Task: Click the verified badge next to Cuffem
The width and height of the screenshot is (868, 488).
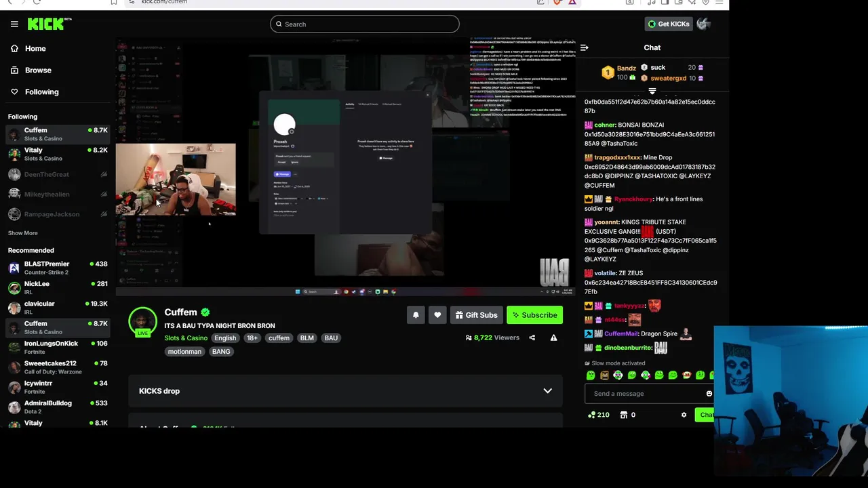Action: (x=205, y=312)
